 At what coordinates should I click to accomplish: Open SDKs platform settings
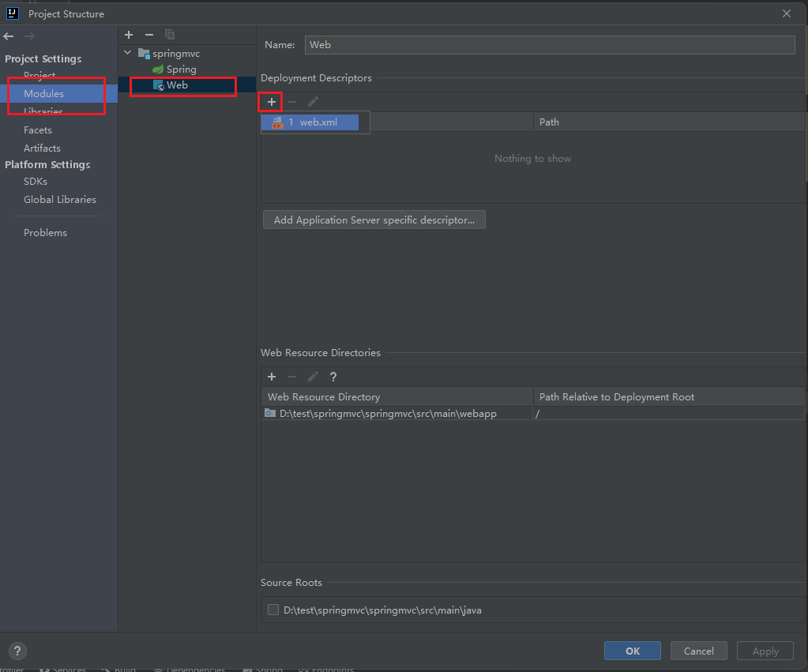tap(36, 182)
